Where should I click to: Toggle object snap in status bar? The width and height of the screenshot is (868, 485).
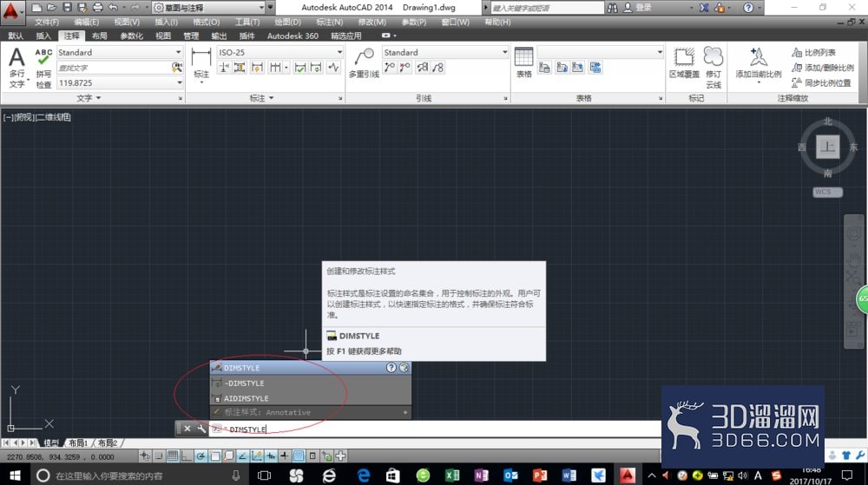214,456
